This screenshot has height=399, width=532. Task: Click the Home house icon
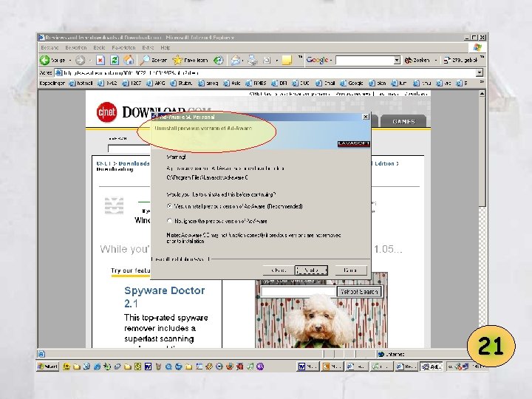pos(129,61)
